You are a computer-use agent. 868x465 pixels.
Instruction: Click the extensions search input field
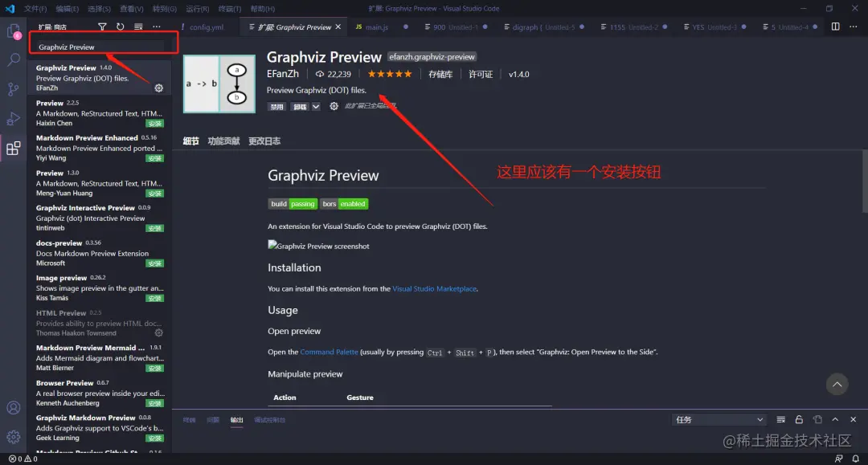pos(100,47)
